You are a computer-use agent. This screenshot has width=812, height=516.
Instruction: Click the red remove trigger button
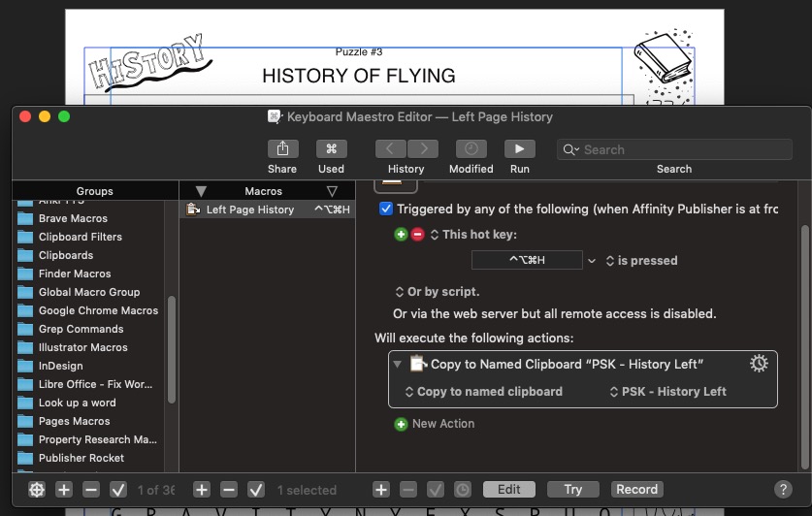pyautogui.click(x=417, y=235)
